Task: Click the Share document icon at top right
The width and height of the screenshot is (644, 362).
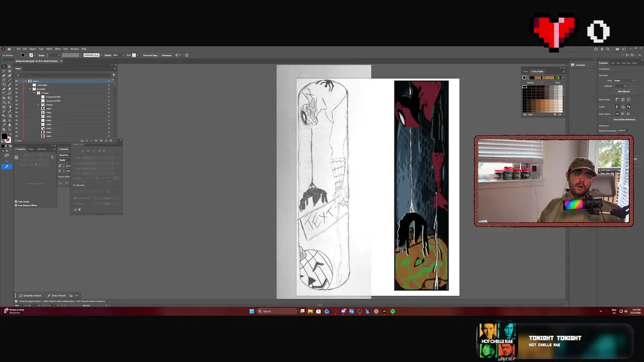Action: (x=596, y=49)
